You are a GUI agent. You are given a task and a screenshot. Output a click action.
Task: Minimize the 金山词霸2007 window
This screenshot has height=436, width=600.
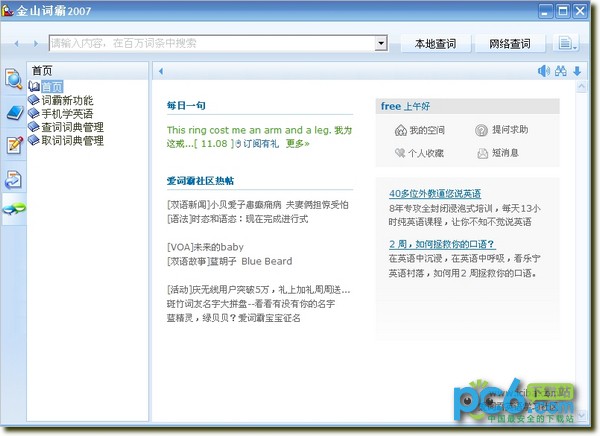545,11
